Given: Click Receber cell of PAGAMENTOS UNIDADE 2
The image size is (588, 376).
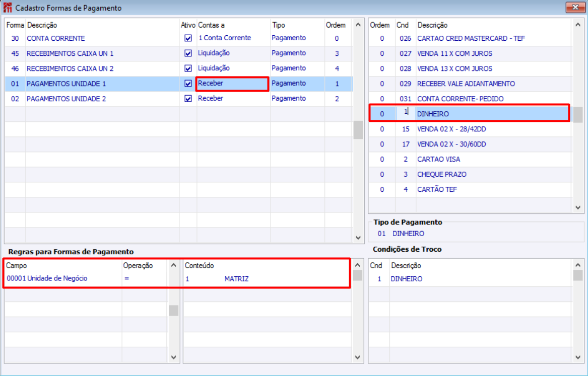Looking at the screenshot, I should [233, 99].
